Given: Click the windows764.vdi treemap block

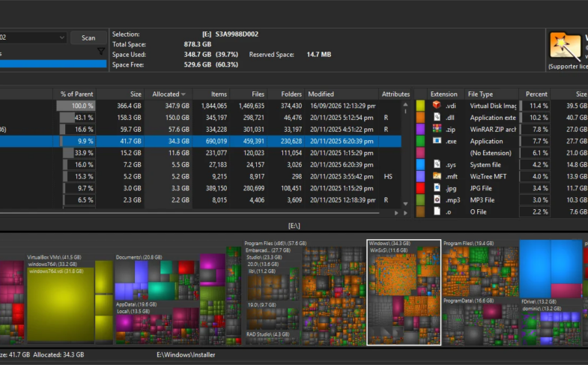Looking at the screenshot, I should (x=61, y=304).
